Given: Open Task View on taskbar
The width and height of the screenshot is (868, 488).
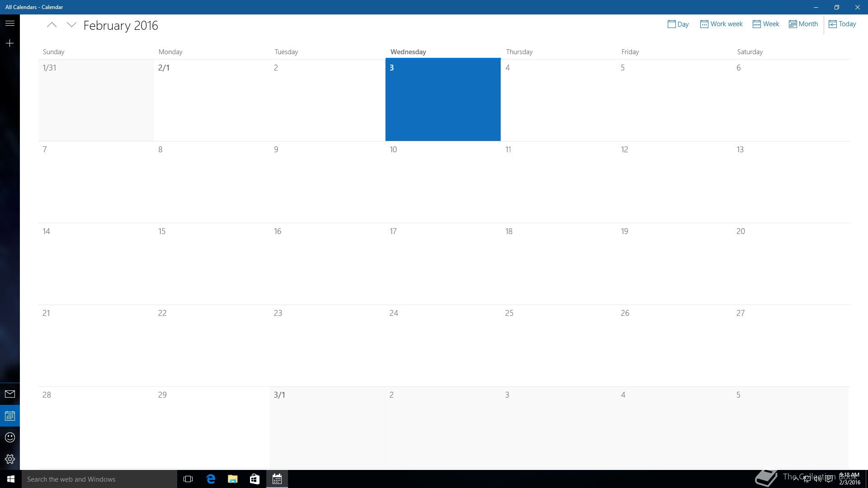Looking at the screenshot, I should tap(188, 479).
